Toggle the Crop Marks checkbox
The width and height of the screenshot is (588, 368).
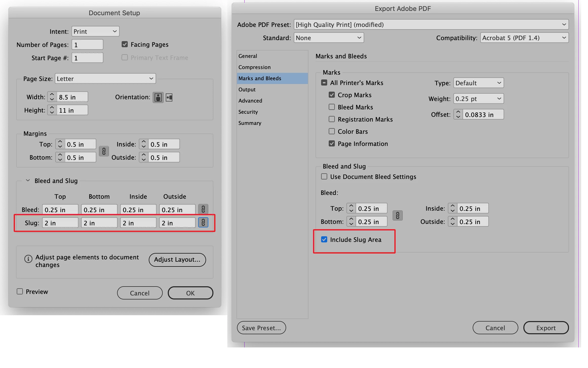click(332, 95)
